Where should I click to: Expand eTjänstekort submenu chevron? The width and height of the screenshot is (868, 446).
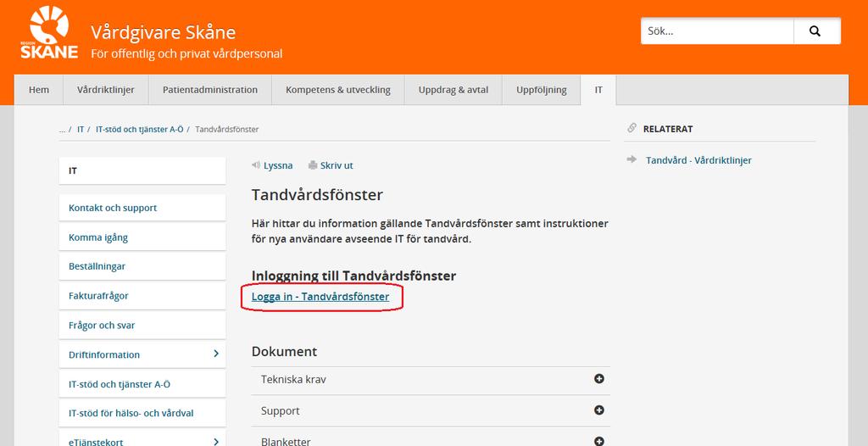(x=216, y=442)
